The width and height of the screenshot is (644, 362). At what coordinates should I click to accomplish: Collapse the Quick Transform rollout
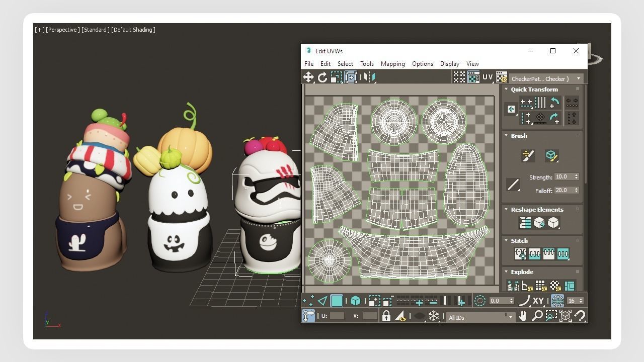(x=506, y=89)
